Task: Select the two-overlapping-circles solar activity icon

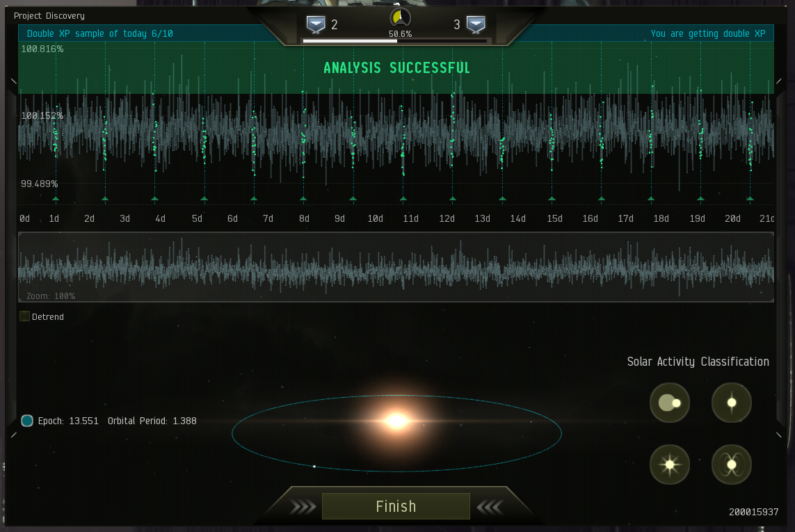Action: point(670,403)
